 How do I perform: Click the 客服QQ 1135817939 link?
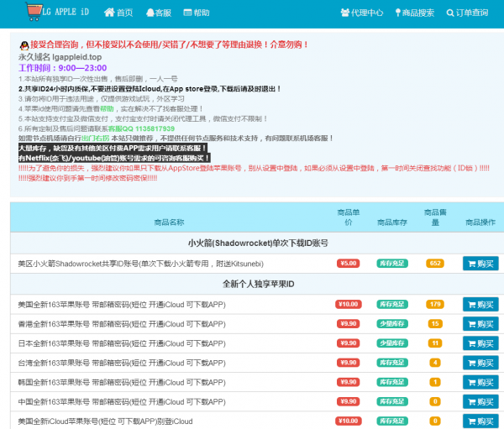[141, 128]
